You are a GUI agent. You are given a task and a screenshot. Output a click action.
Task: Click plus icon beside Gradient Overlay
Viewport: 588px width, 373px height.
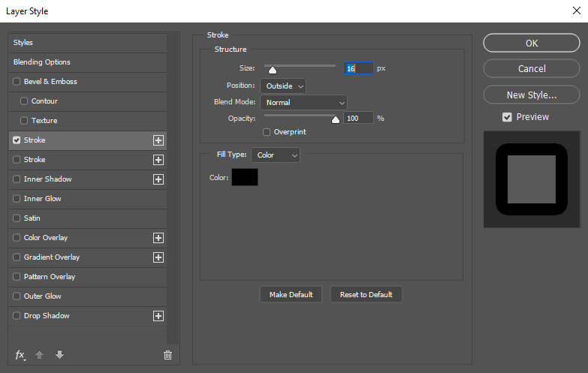158,257
